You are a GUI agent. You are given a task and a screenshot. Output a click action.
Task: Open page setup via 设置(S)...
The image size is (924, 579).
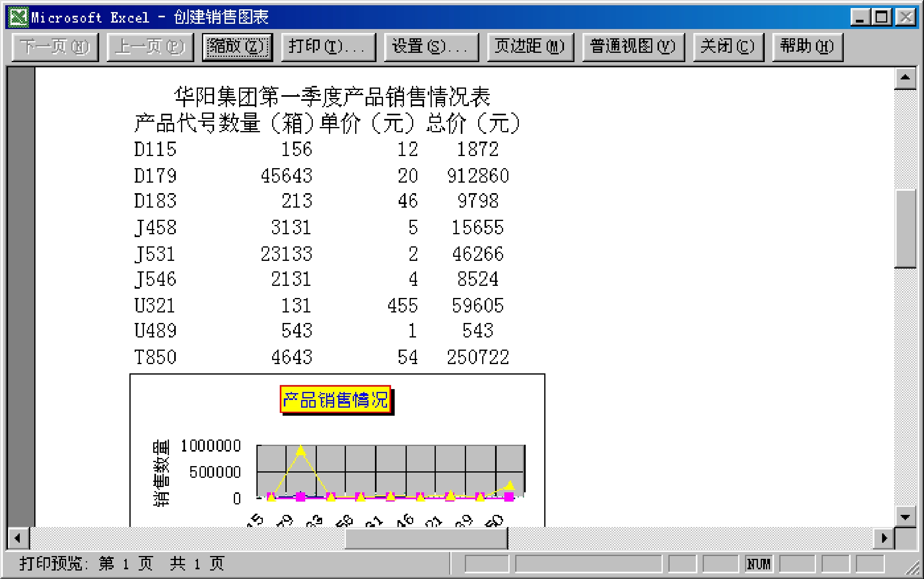(431, 47)
